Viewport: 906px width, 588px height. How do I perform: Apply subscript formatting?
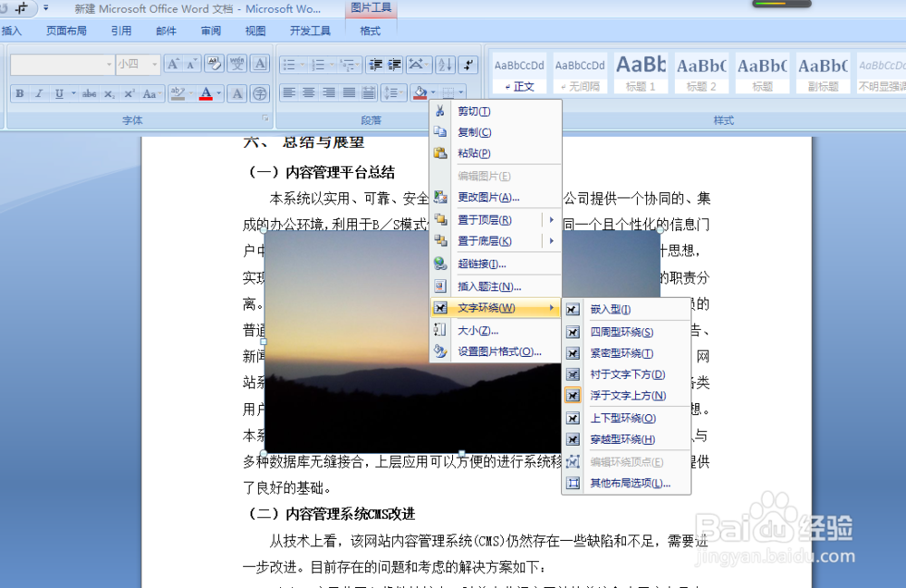pyautogui.click(x=109, y=93)
